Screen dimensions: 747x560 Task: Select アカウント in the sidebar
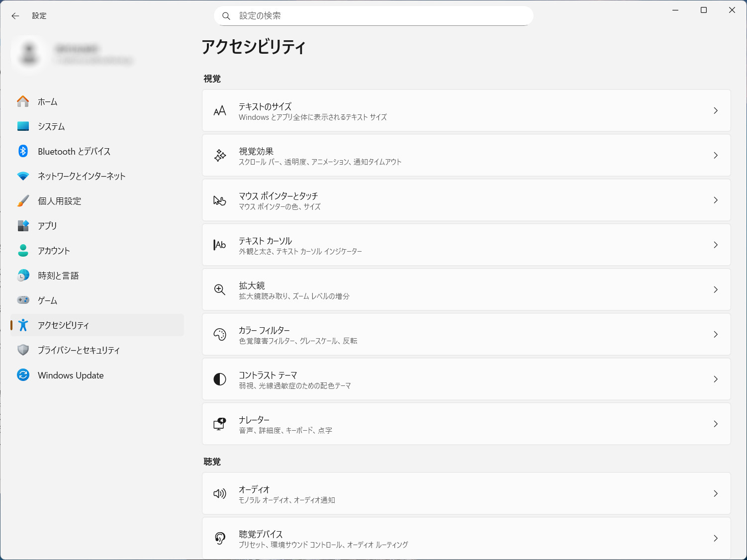click(x=97, y=251)
